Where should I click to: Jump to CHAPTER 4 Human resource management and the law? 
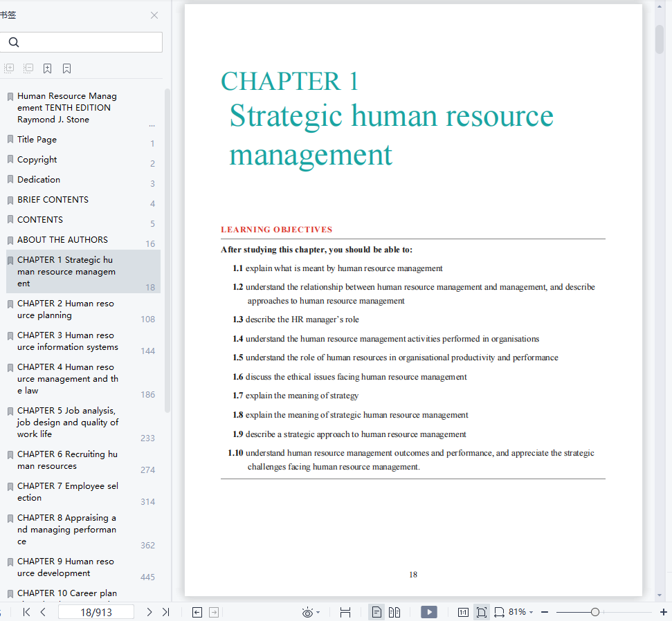(68, 378)
